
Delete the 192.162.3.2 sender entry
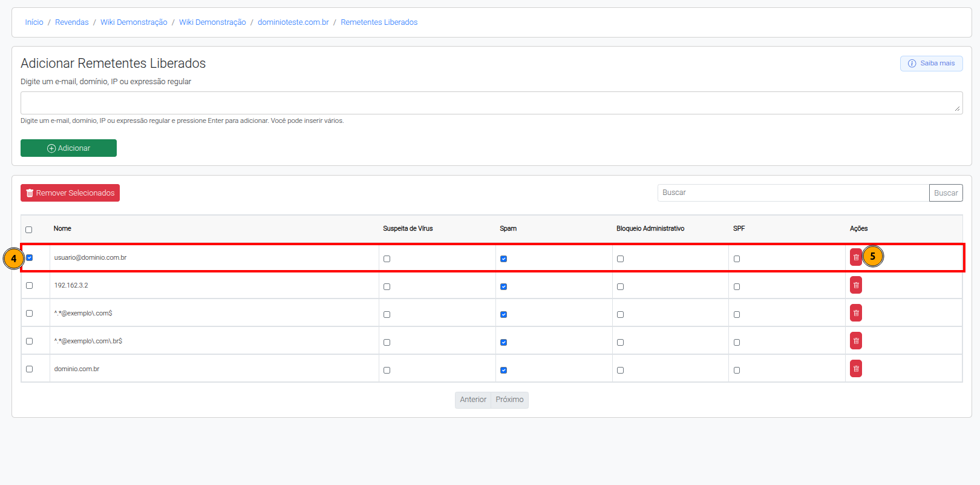(x=855, y=285)
